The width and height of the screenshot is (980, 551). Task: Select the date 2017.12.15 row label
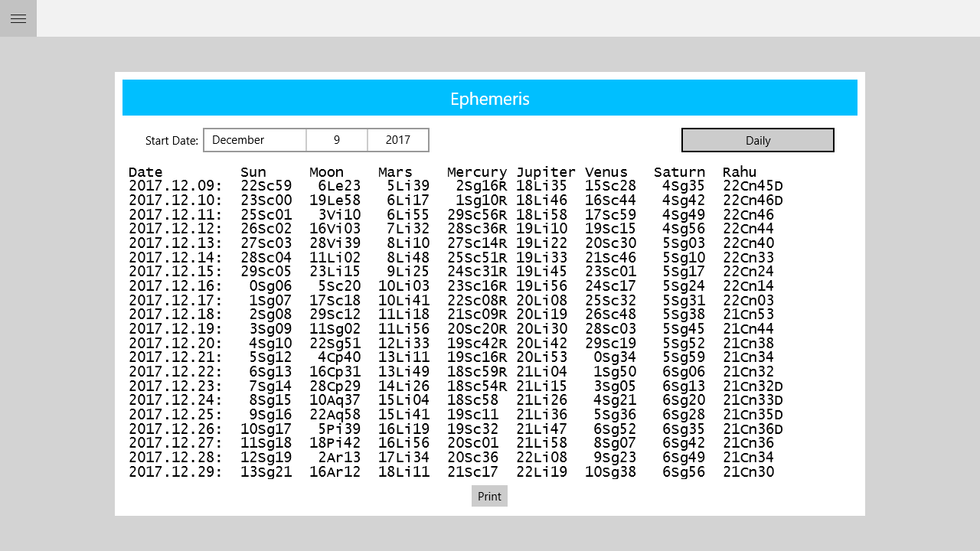click(175, 272)
